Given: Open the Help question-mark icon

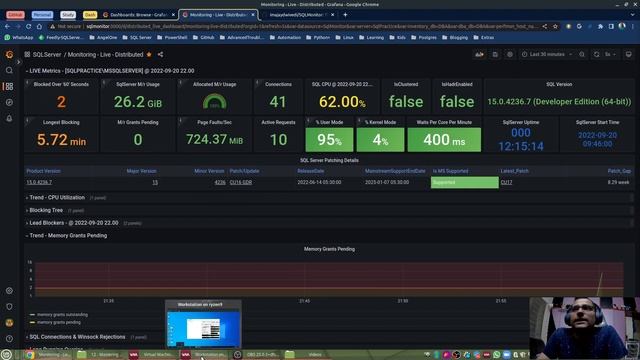Looking at the screenshot, I should coord(9,338).
